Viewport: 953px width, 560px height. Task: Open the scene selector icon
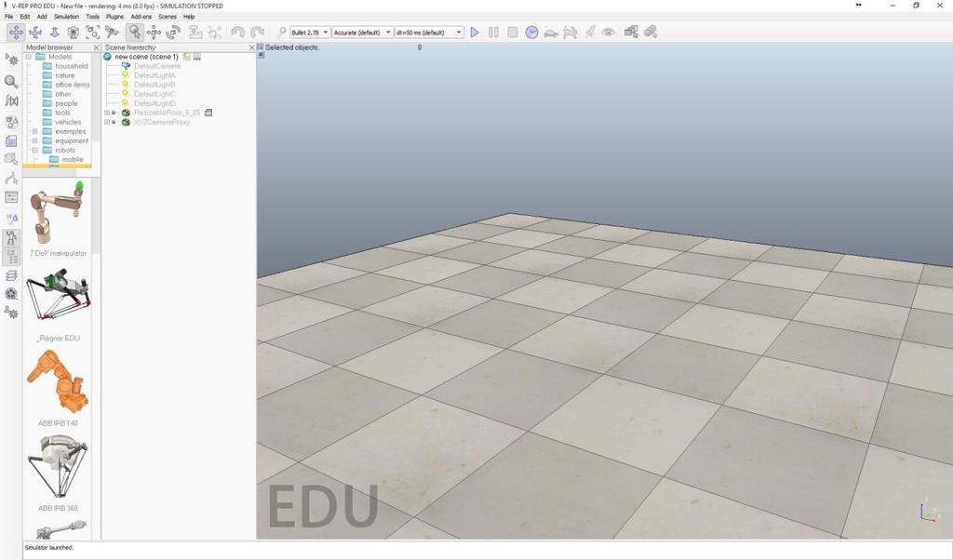[651, 33]
